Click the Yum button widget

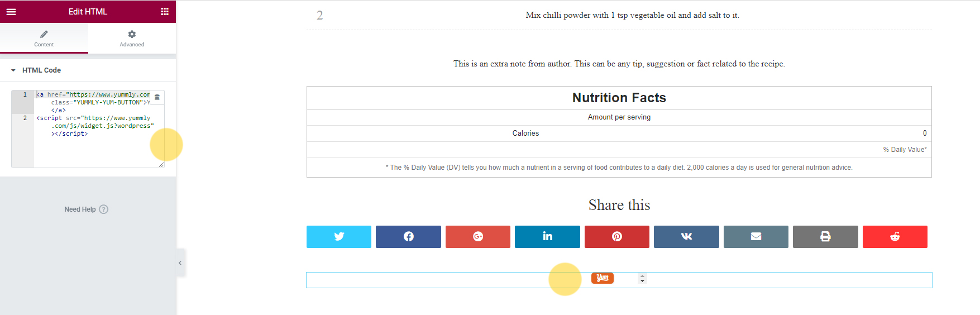(603, 278)
